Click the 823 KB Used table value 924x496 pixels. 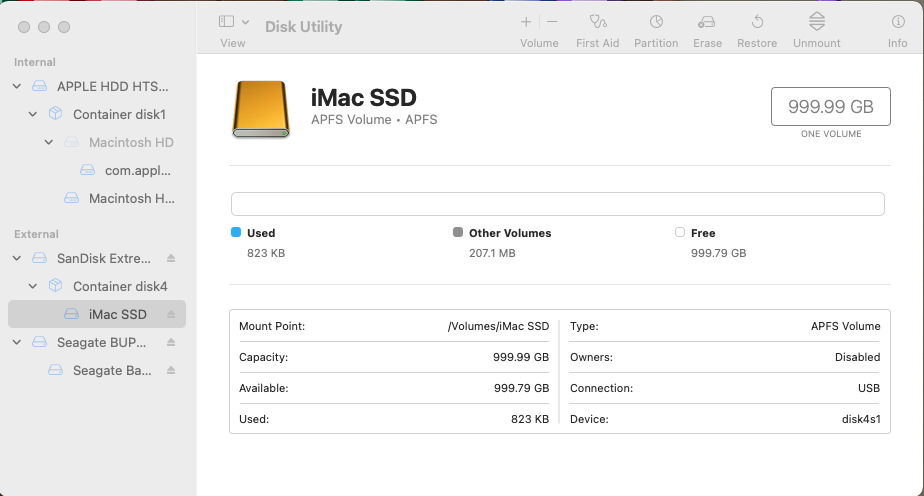pos(530,419)
